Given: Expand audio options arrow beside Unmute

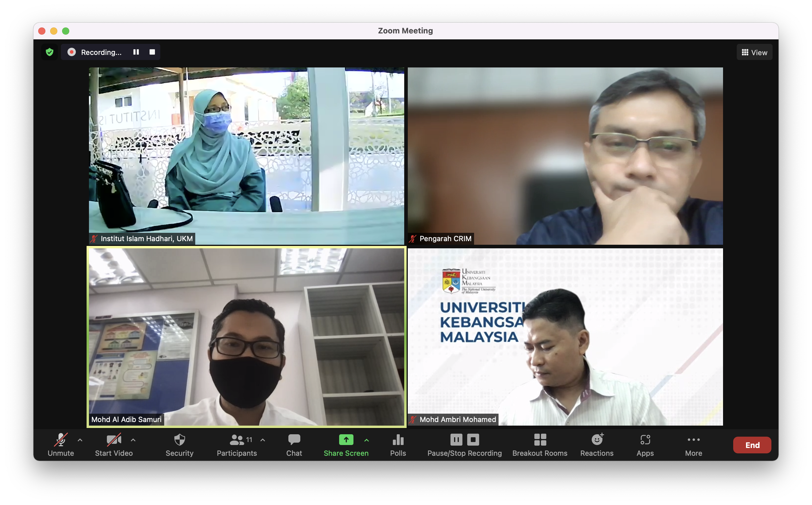Looking at the screenshot, I should pos(80,440).
